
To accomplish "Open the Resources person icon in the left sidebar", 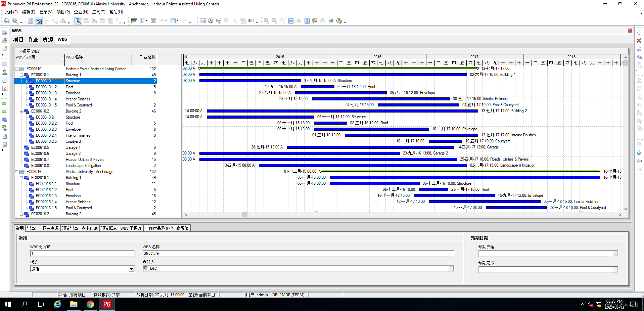I will click(x=5, y=72).
